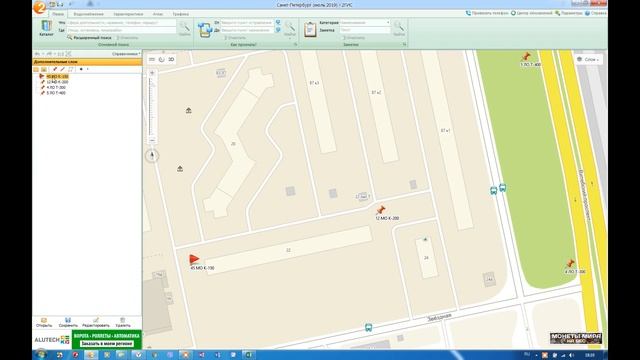Switch to the Поиск ribbon tab
Viewport: 640px width, 360px height.
58,14
